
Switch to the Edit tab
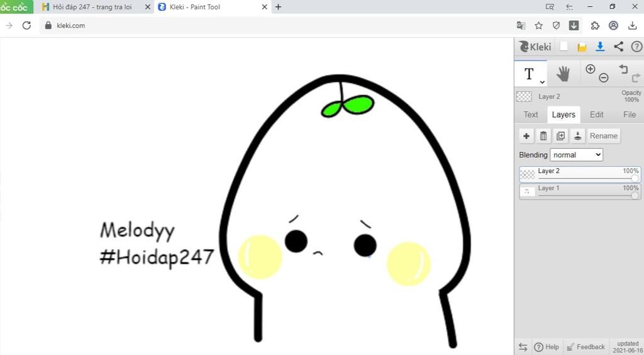pyautogui.click(x=597, y=115)
